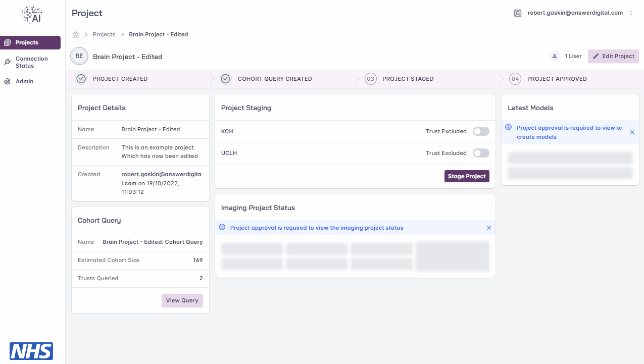Screen dimensions: 644x364
Task: Click the Imaging Project Status heading
Action: (x=258, y=207)
